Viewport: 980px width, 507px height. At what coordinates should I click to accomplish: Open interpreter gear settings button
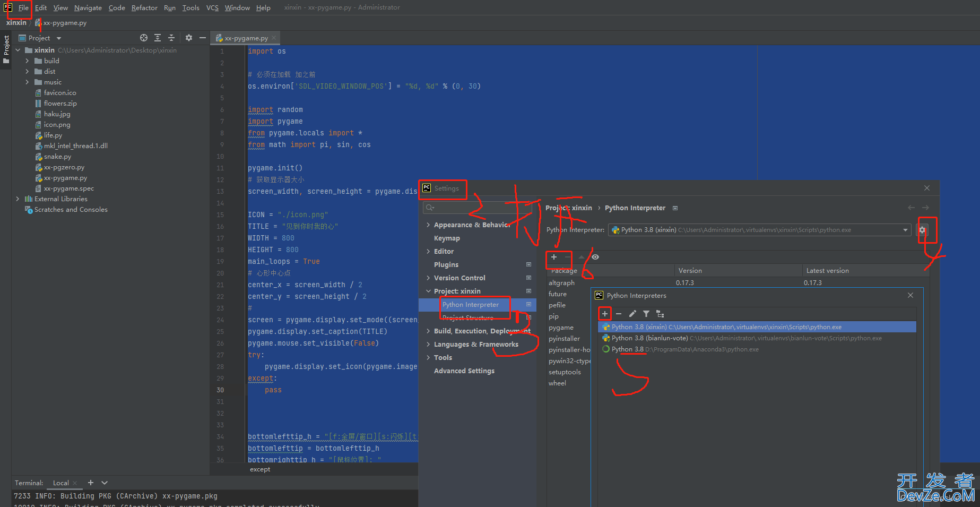[922, 230]
